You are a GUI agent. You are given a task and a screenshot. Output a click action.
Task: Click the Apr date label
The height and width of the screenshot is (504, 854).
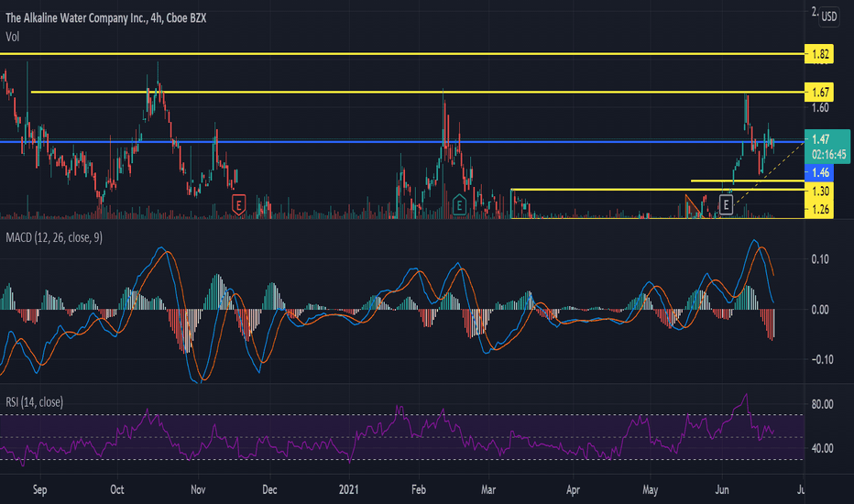[x=573, y=489]
